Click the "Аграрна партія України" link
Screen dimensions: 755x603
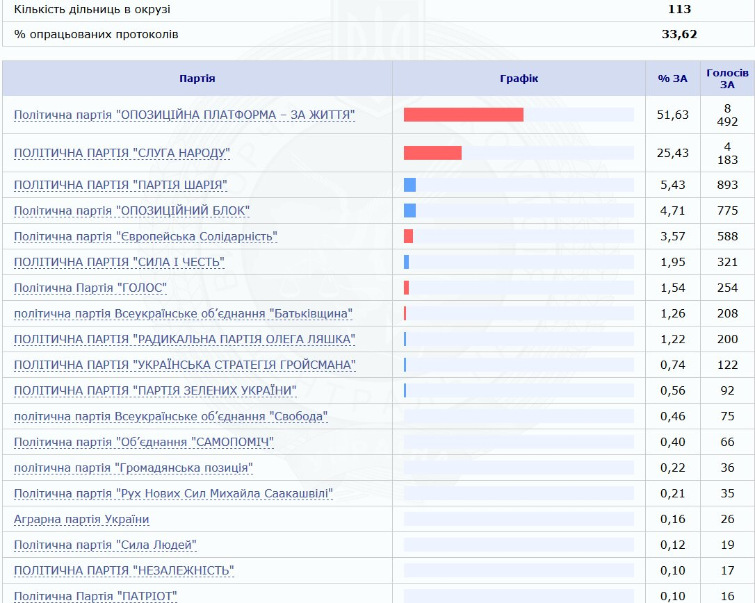[82, 519]
